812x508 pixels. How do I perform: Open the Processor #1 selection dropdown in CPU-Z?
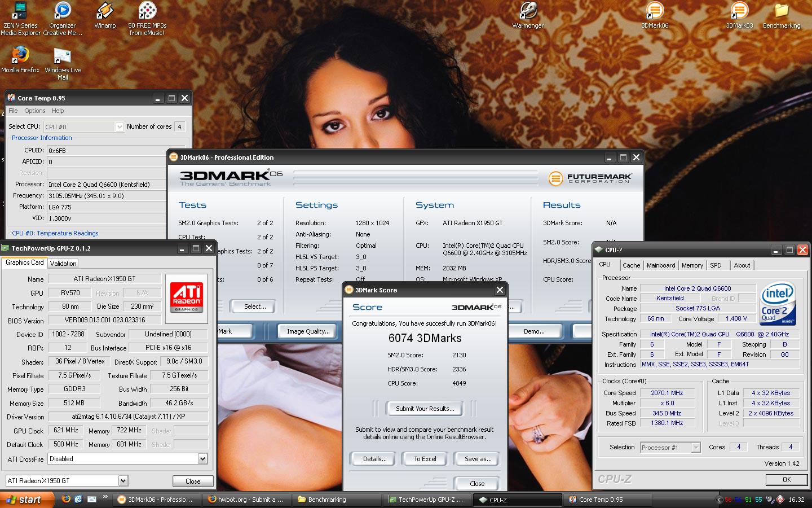pos(696,448)
